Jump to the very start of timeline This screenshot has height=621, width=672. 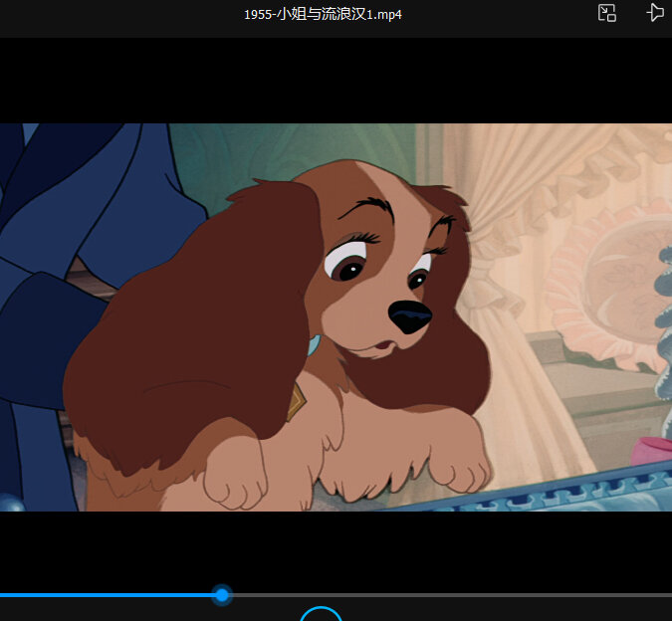[x=1, y=595]
